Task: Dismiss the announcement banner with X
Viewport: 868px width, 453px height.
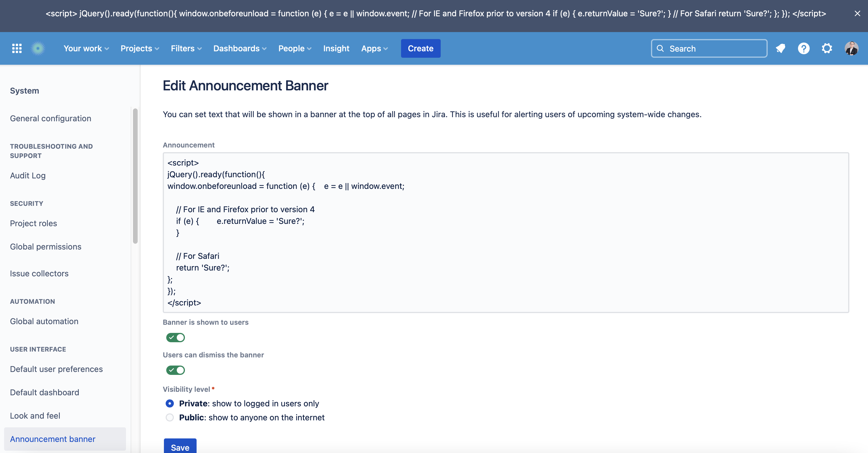Action: click(857, 13)
